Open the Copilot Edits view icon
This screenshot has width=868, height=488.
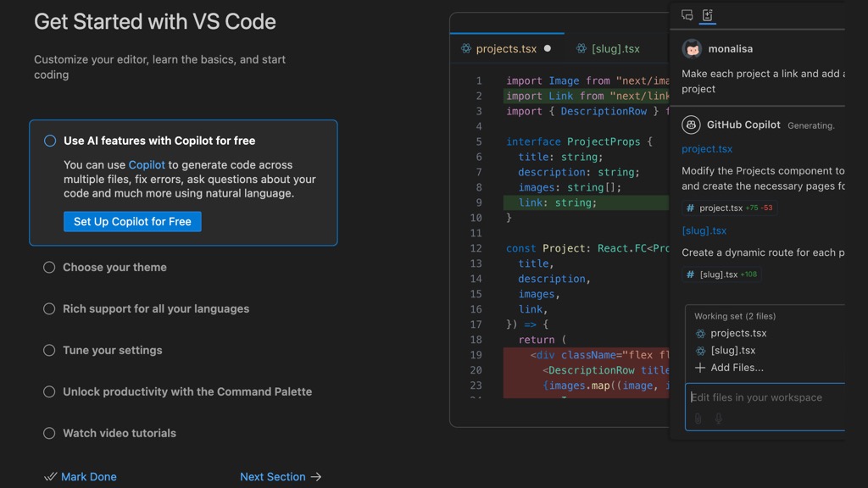tap(708, 15)
